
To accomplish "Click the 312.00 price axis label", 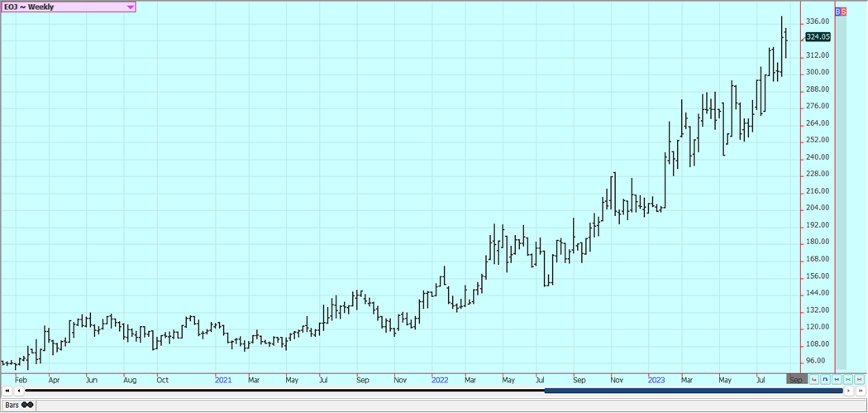I will (818, 55).
